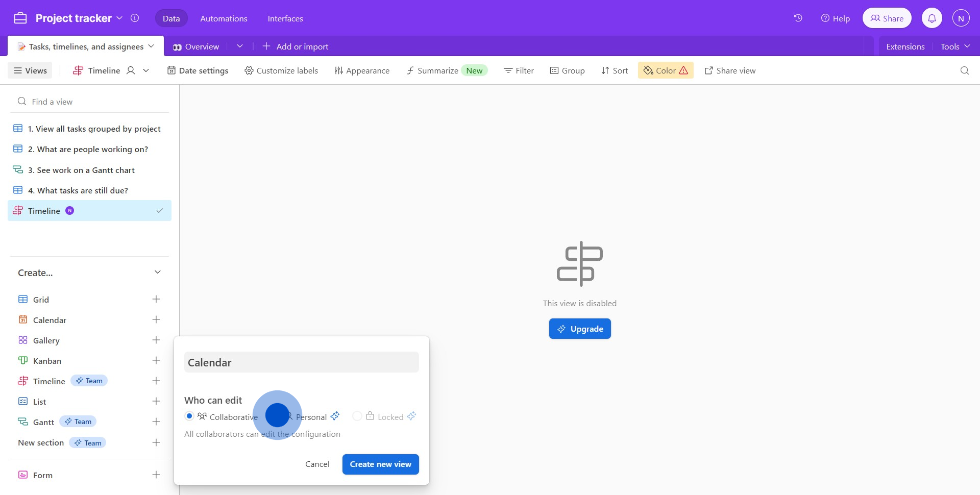Select the Locked radio option

[x=357, y=416]
